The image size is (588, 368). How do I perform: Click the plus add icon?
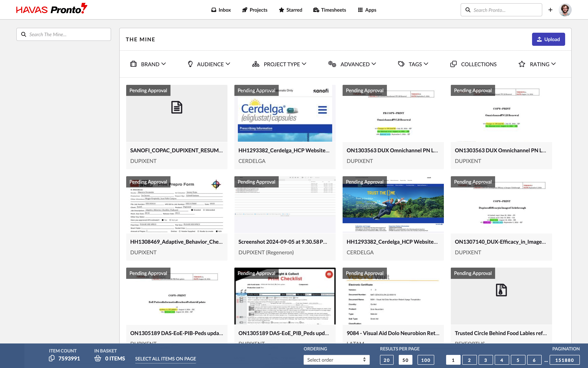[x=550, y=10]
